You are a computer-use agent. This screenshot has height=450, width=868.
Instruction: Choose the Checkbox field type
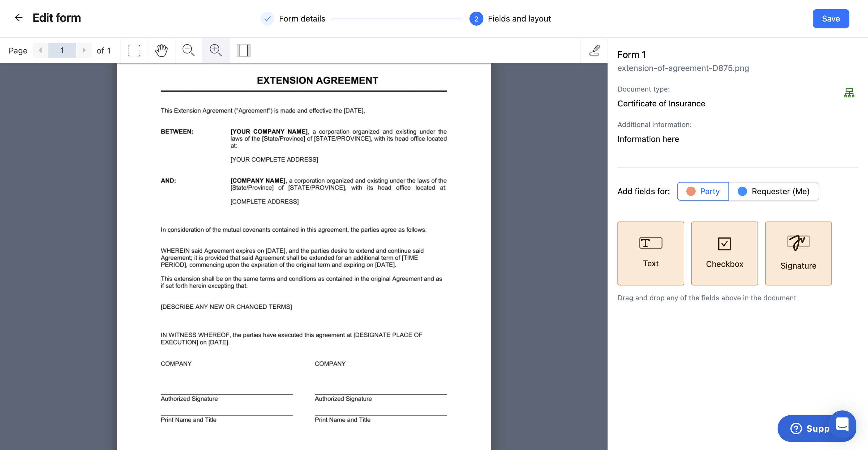[724, 253]
